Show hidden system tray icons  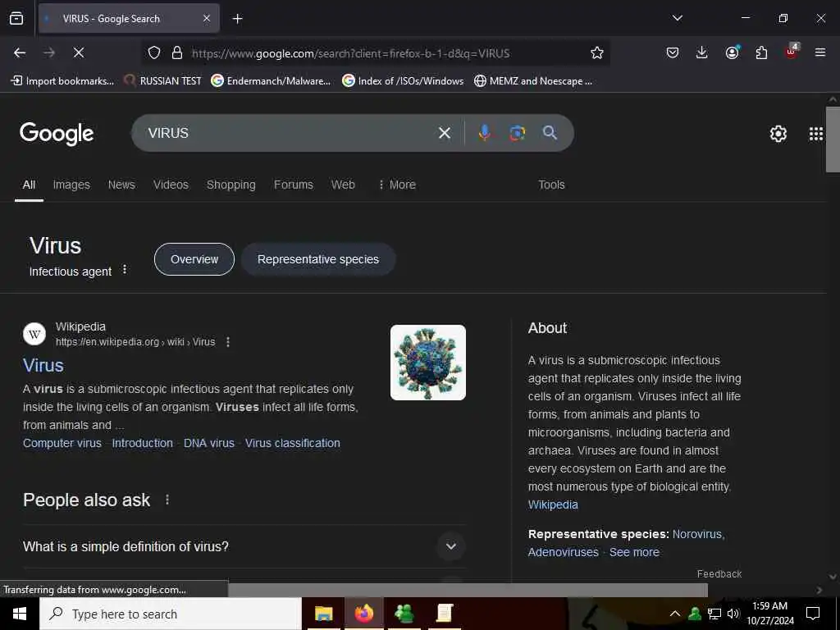pos(675,614)
